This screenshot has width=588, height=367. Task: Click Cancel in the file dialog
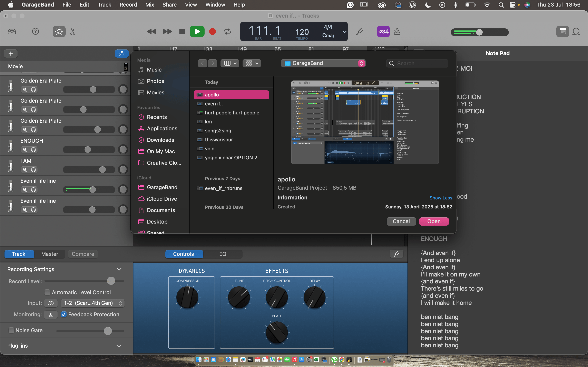401,221
